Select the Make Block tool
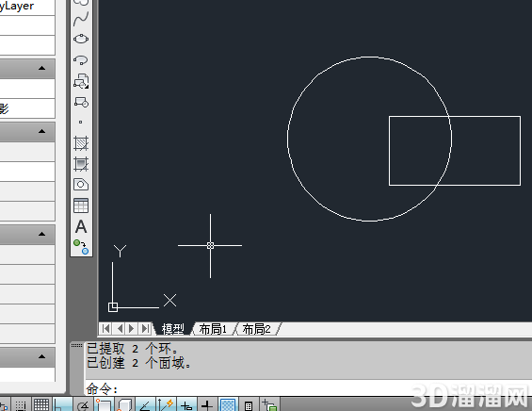 pos(81,102)
